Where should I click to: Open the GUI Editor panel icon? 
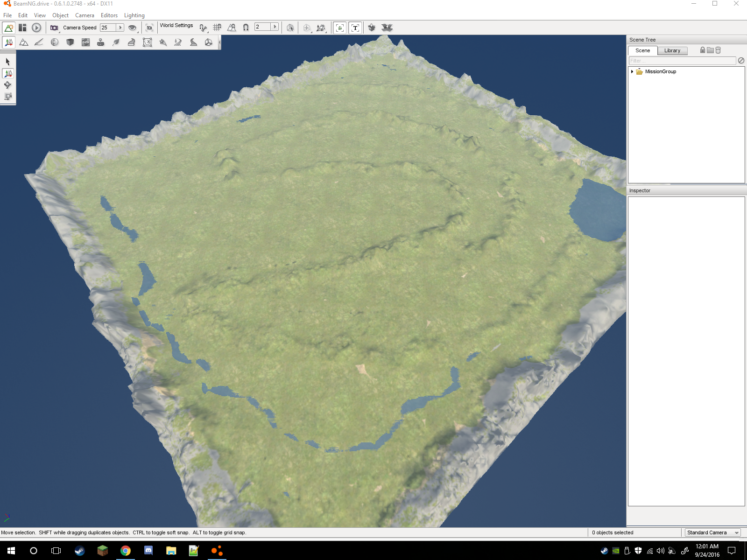click(22, 28)
